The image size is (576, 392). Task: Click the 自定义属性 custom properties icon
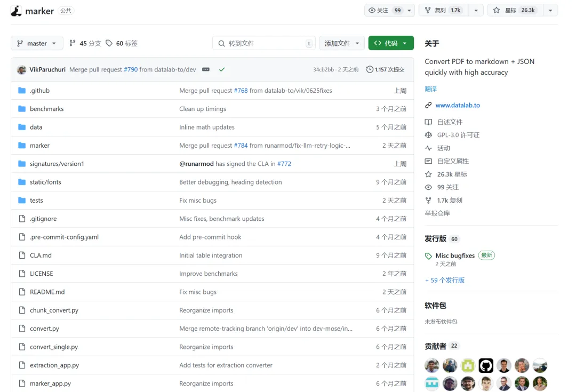(x=428, y=161)
